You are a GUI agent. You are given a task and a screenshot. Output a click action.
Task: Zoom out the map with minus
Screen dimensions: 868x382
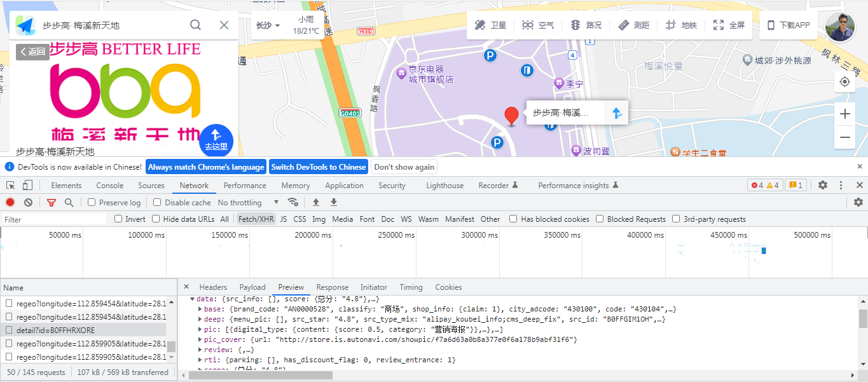click(x=844, y=137)
